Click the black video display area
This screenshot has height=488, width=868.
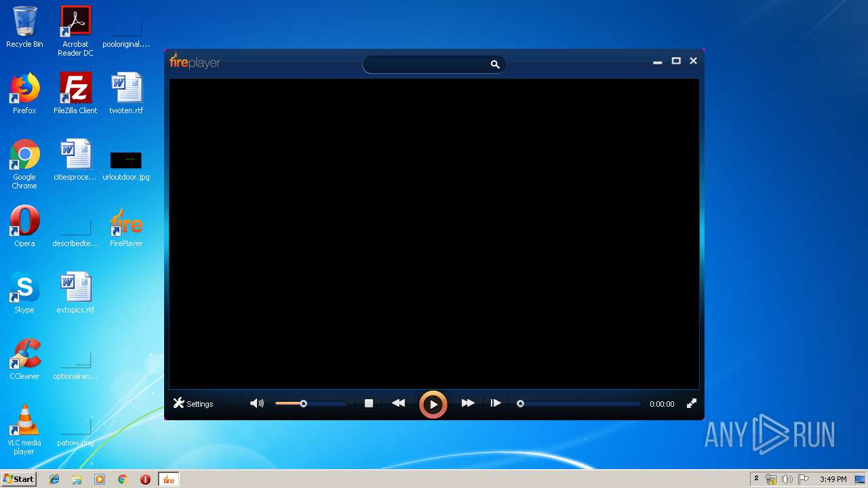434,234
